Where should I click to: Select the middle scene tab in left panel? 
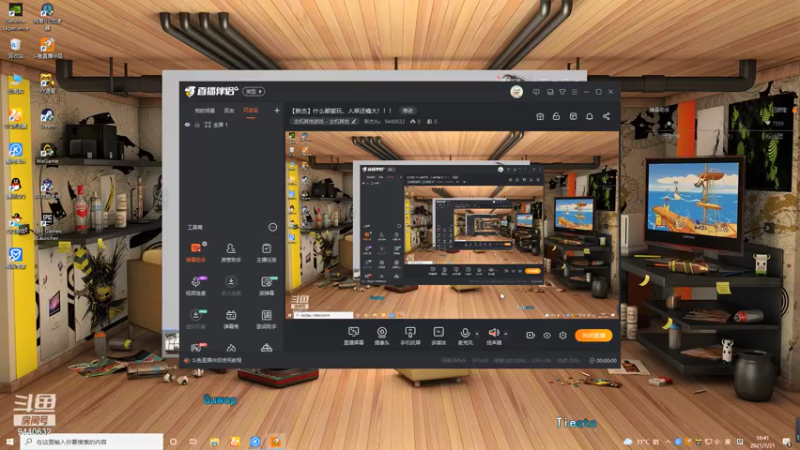tap(229, 110)
